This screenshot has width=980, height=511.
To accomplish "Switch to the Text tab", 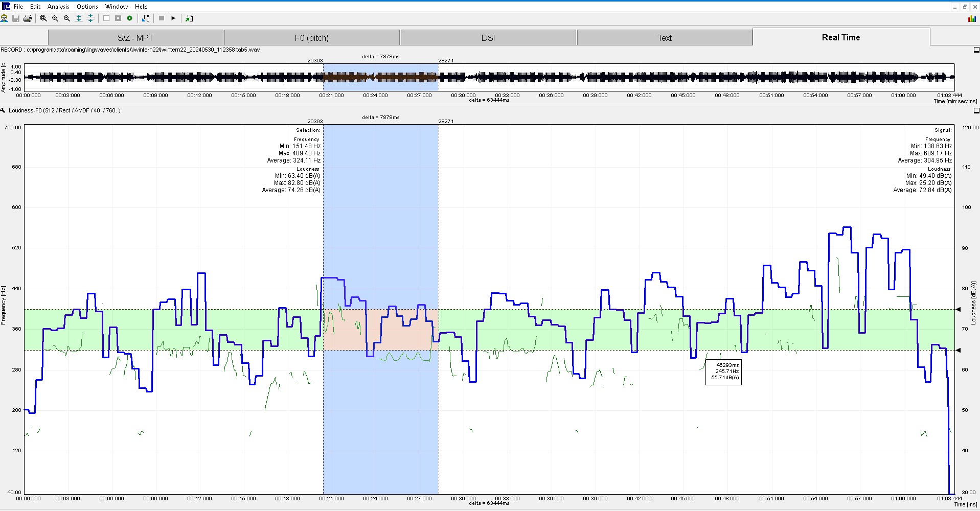I will tap(665, 38).
